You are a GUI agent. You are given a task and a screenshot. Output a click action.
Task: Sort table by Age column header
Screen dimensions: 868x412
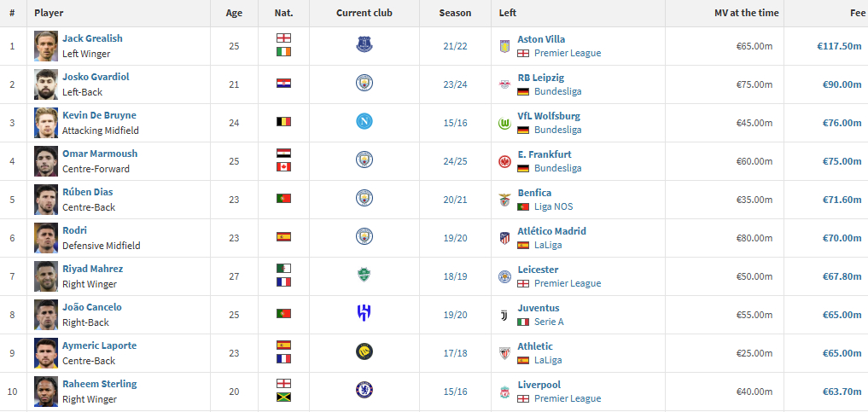(234, 13)
